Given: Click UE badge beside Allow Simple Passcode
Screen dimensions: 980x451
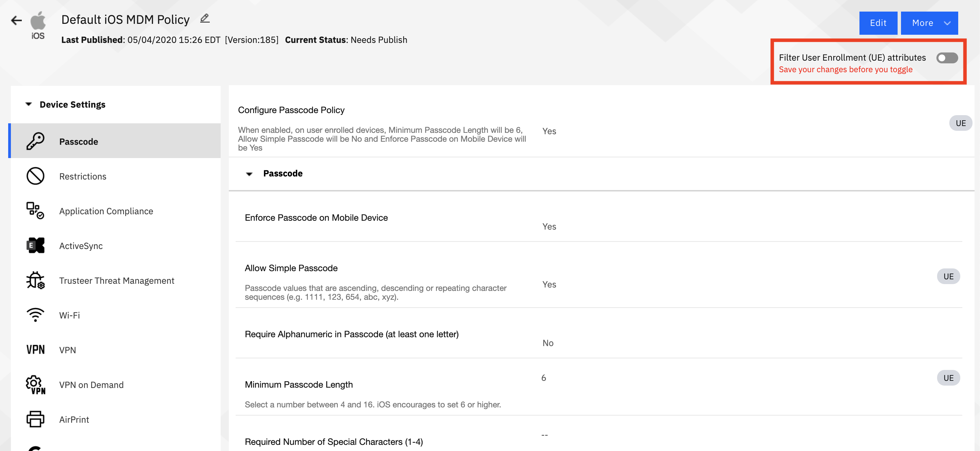Looking at the screenshot, I should point(948,277).
